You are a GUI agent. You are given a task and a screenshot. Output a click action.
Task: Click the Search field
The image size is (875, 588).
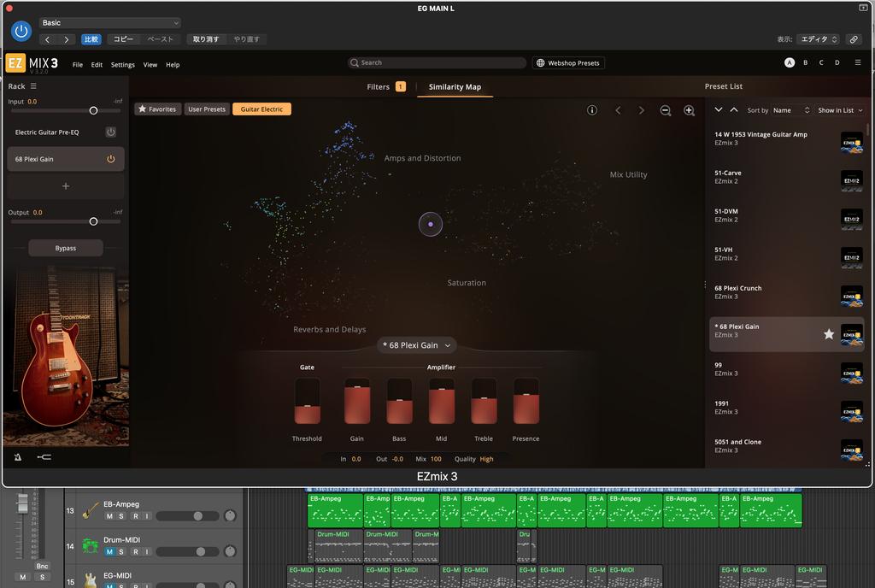tap(437, 63)
